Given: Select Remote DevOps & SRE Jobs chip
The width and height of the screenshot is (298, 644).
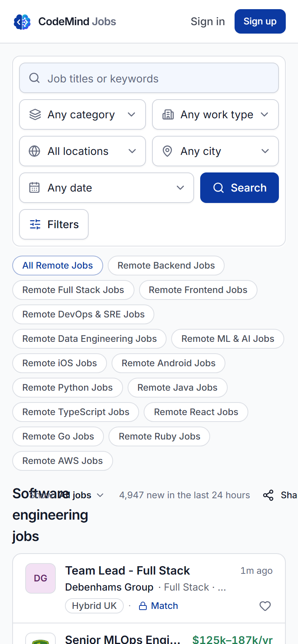Looking at the screenshot, I should click(x=83, y=314).
